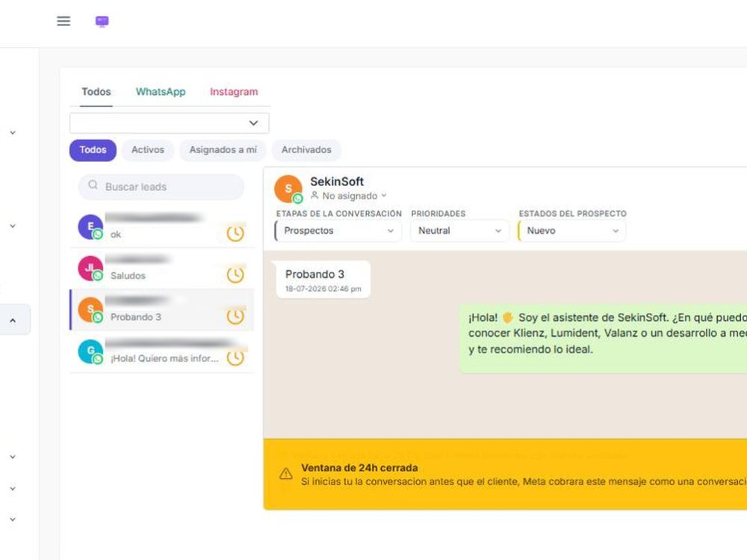Viewport: 747px width, 560px height.
Task: Click the clock icon on the 'ok' conversation
Action: click(x=235, y=233)
